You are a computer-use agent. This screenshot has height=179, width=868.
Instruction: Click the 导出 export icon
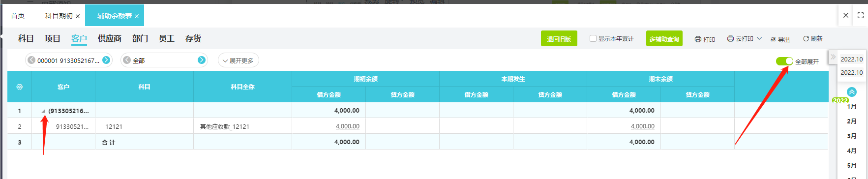click(x=773, y=39)
